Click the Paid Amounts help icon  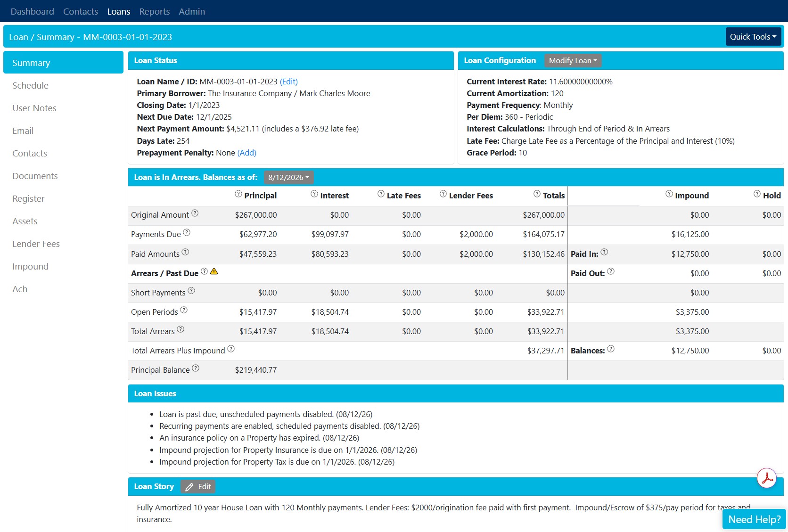pos(185,253)
